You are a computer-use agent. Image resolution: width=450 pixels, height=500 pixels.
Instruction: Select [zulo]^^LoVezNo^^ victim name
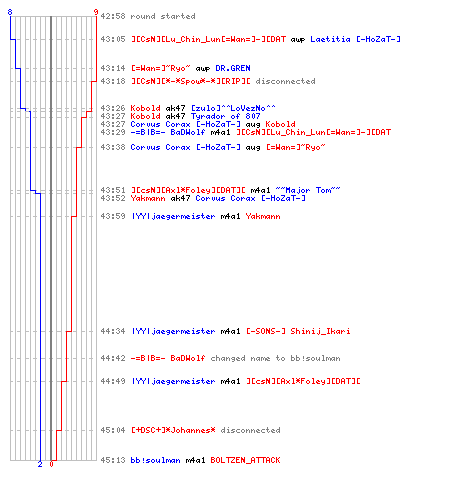[233, 108]
